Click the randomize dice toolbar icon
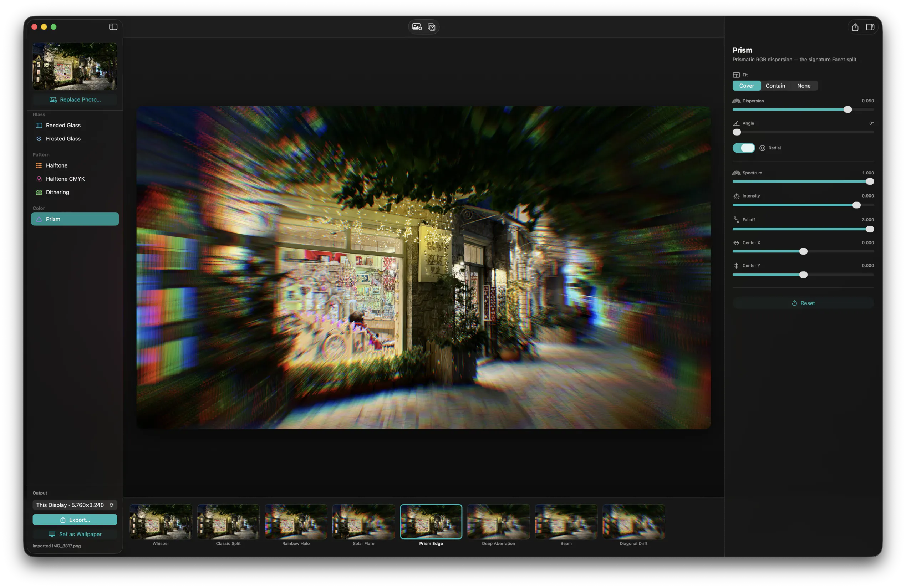The image size is (906, 588). click(431, 27)
